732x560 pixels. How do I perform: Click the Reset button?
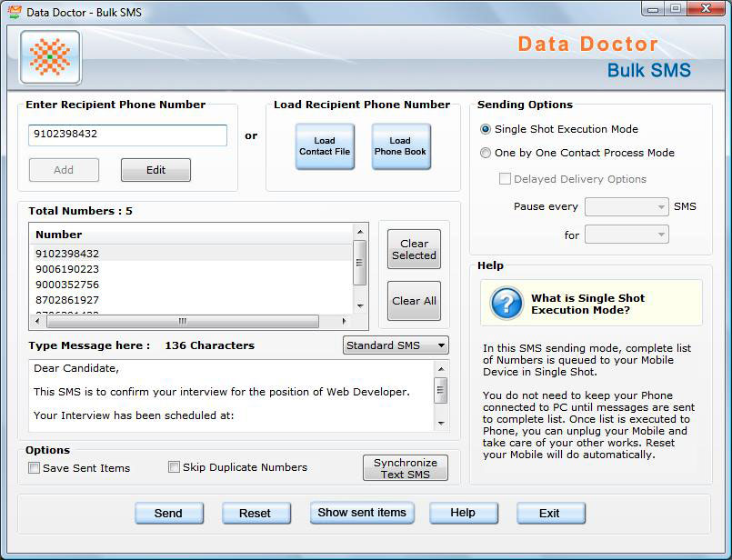pos(256,513)
